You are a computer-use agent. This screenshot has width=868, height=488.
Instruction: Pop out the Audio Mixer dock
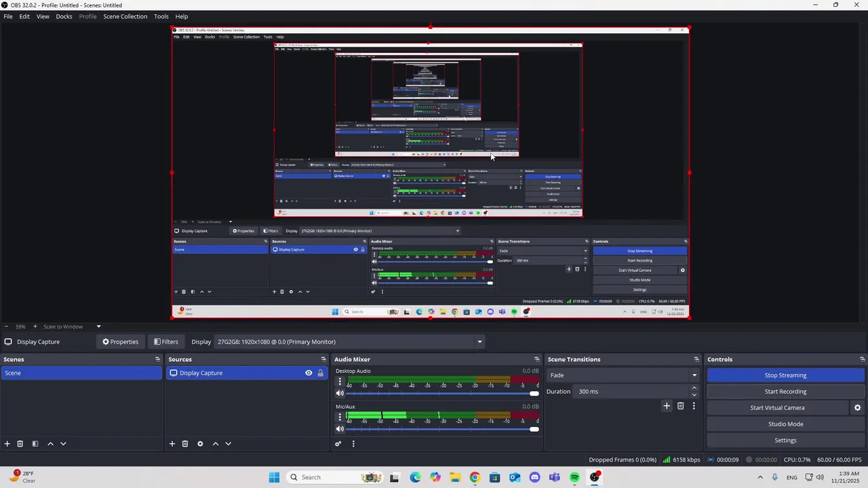click(536, 359)
